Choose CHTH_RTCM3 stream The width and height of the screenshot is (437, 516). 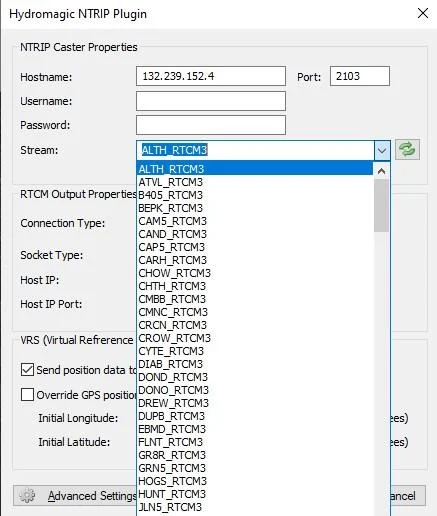(255, 286)
